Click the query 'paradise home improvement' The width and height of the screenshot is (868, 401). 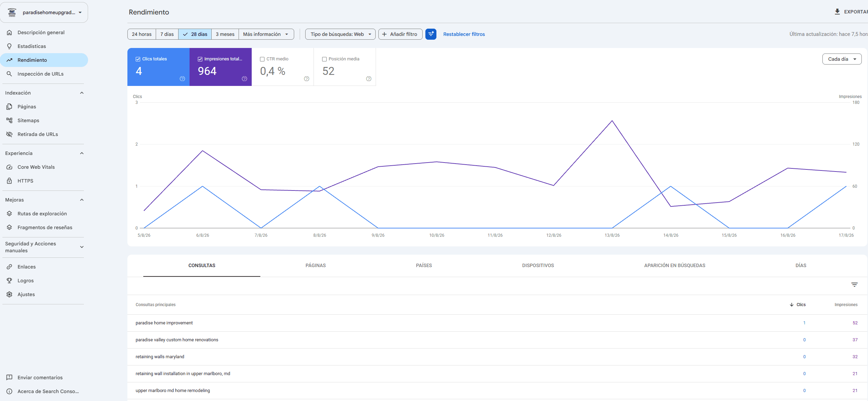pyautogui.click(x=164, y=323)
